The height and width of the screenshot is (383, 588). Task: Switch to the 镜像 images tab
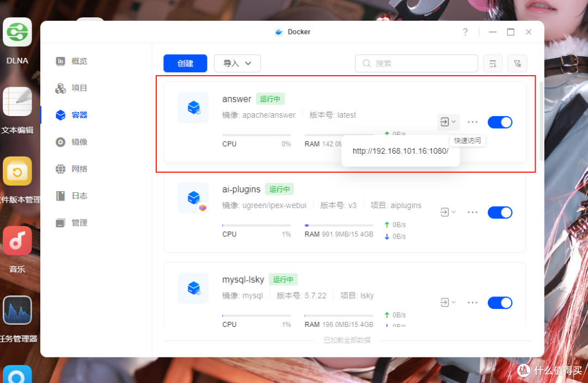tap(79, 142)
